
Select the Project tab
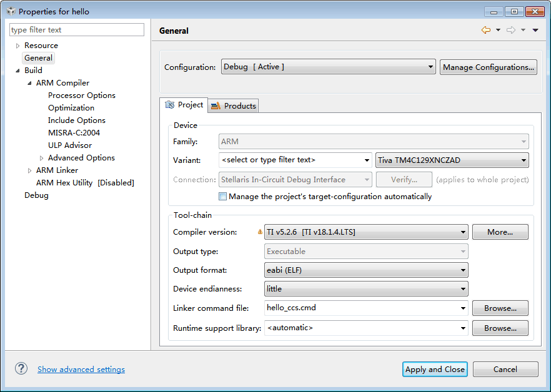click(184, 105)
